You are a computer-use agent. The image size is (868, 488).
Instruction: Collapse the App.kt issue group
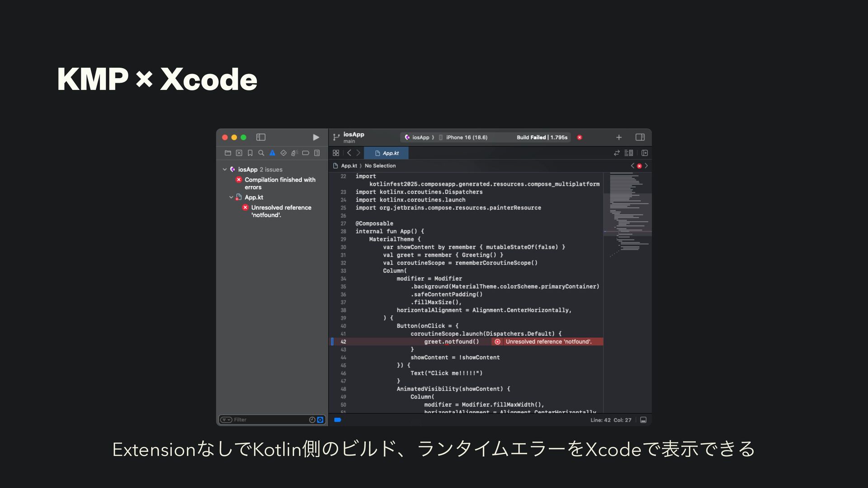231,197
